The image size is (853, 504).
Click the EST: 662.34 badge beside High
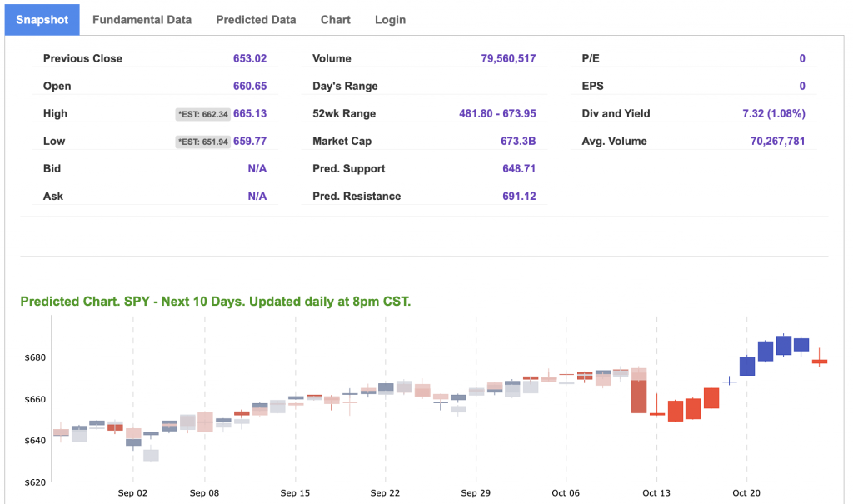pyautogui.click(x=202, y=114)
